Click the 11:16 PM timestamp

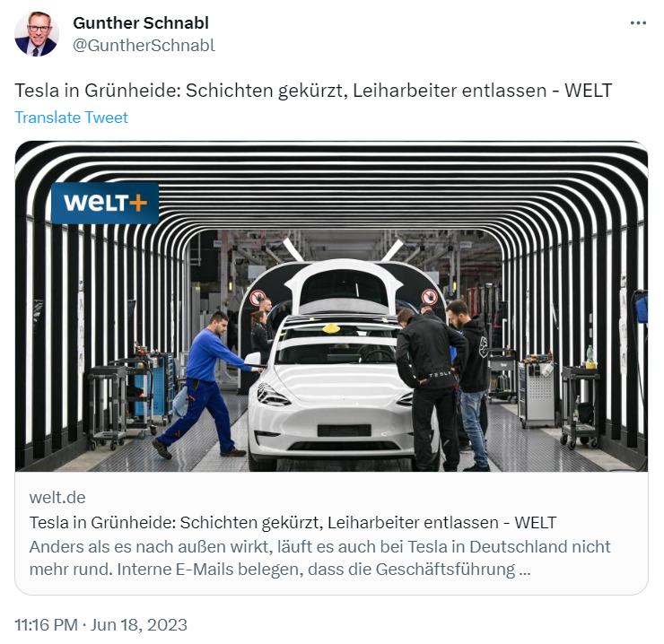(x=47, y=625)
